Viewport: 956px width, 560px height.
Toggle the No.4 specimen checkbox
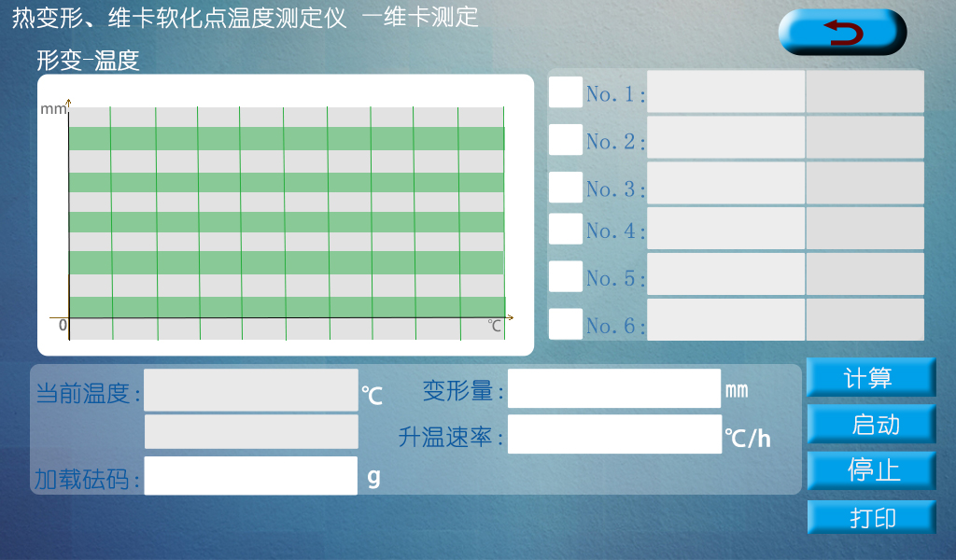[566, 230]
